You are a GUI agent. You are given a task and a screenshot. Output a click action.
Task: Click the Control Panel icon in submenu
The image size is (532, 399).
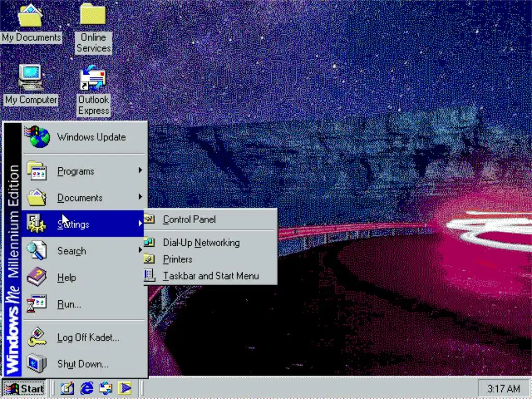pyautogui.click(x=149, y=219)
